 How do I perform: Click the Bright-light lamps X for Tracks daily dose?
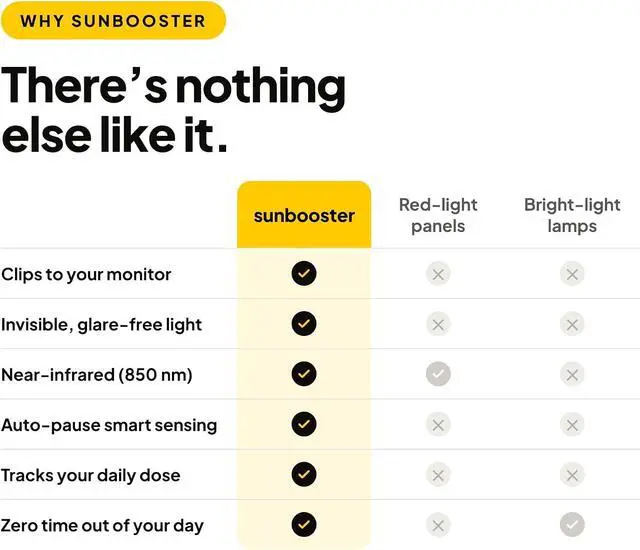572,475
